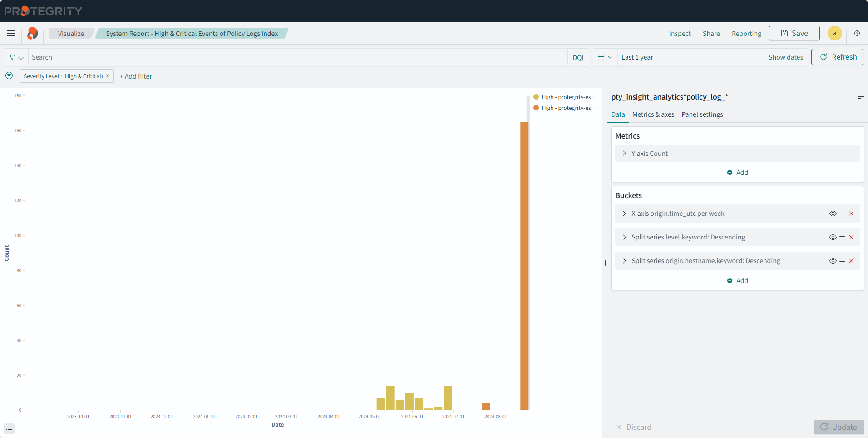Click the Protegrity home logo icon
868x438 pixels.
(33, 33)
